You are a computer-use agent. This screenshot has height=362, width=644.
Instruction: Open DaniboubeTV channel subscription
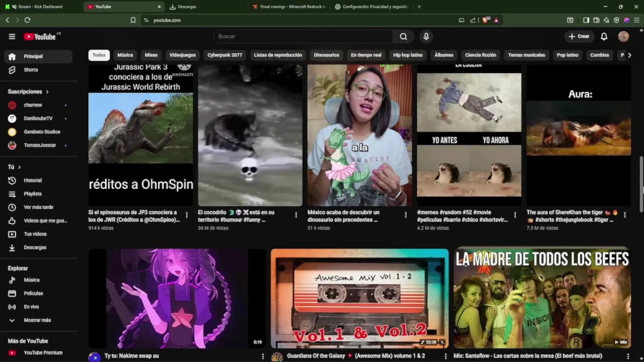click(x=38, y=118)
